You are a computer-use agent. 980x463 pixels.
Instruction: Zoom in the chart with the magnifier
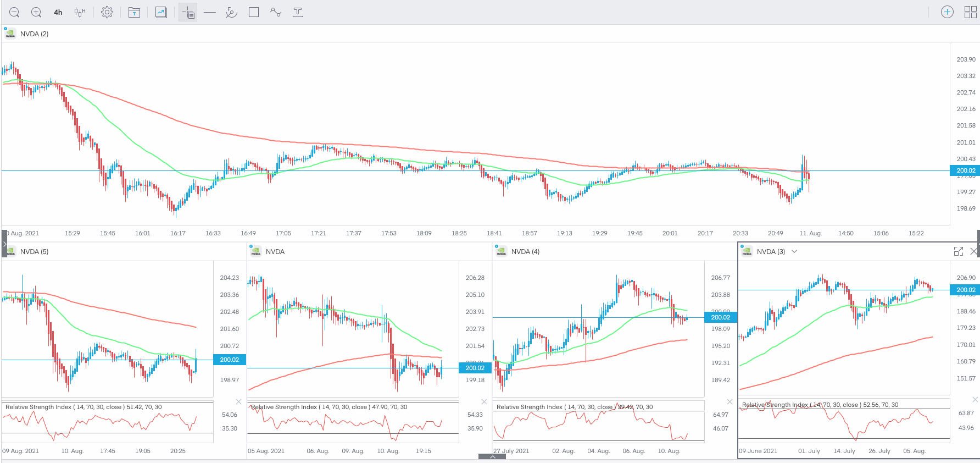tap(36, 12)
